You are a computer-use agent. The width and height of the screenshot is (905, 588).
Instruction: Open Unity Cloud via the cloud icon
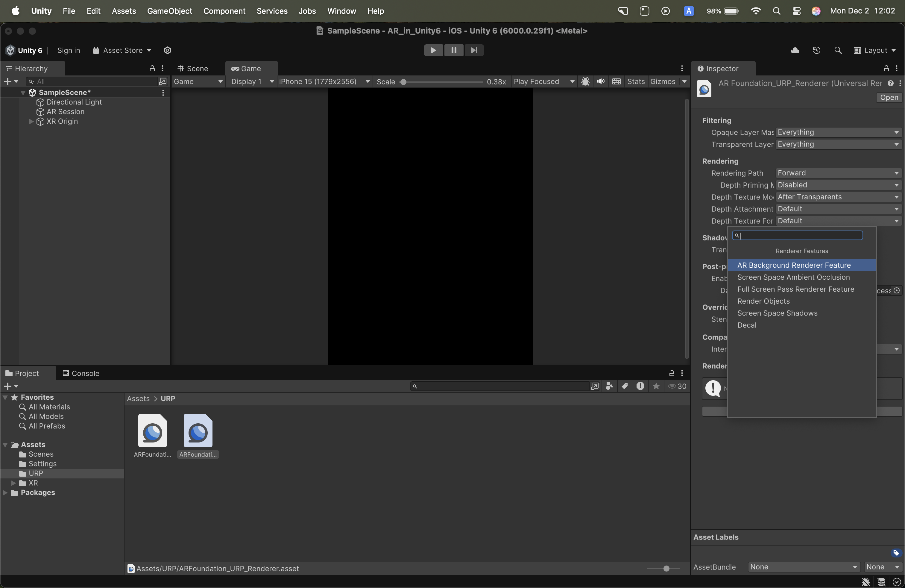(795, 51)
